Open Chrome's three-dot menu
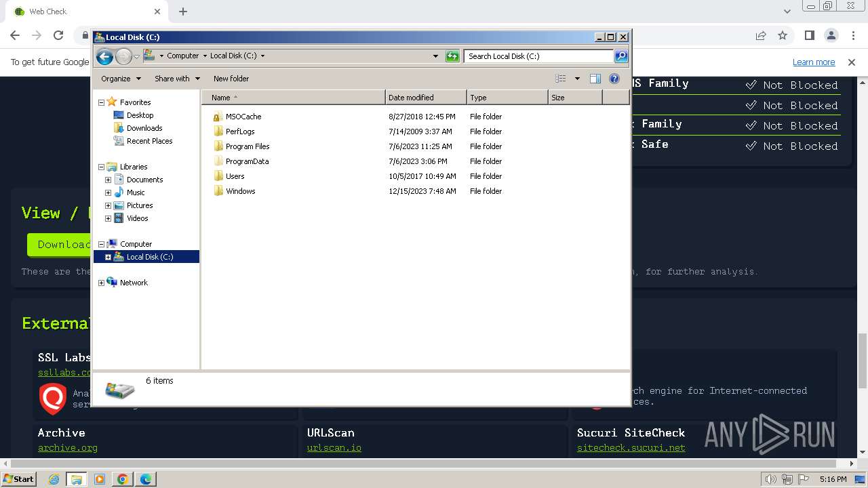Viewport: 868px width, 488px height. point(853,35)
